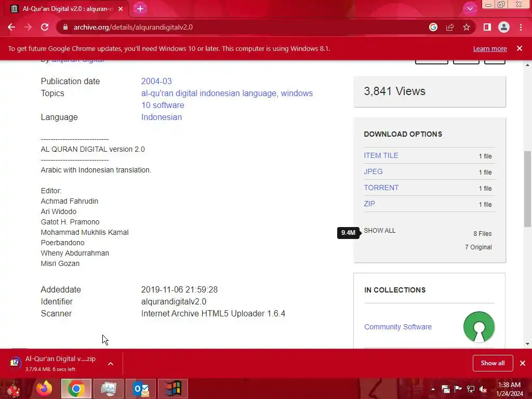532x399 pixels.
Task: Close the downloads bar
Action: click(523, 363)
